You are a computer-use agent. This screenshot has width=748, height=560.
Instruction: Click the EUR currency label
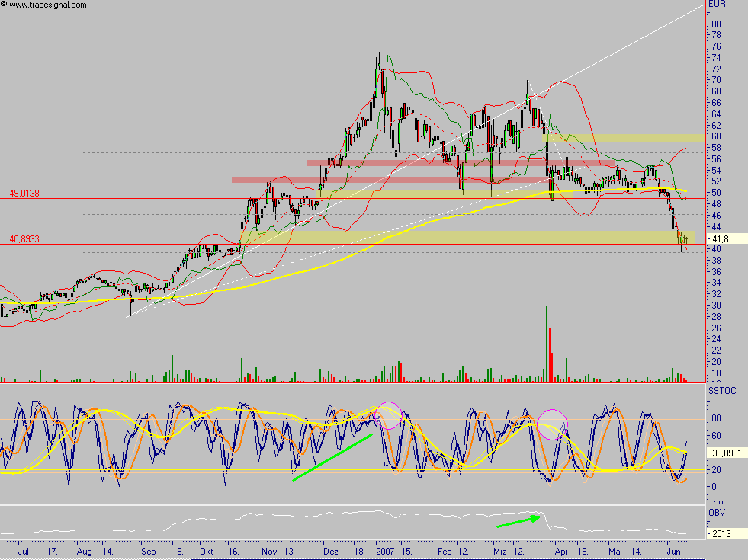[x=717, y=5]
